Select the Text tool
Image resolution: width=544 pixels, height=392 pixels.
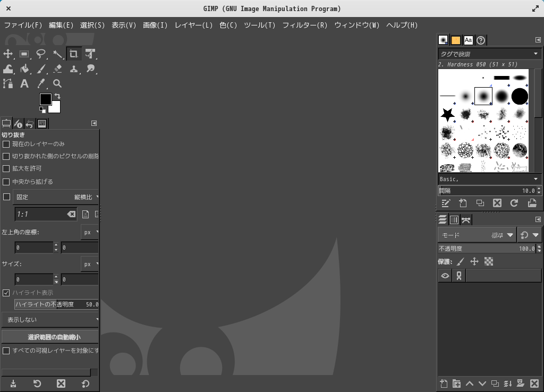tap(24, 83)
